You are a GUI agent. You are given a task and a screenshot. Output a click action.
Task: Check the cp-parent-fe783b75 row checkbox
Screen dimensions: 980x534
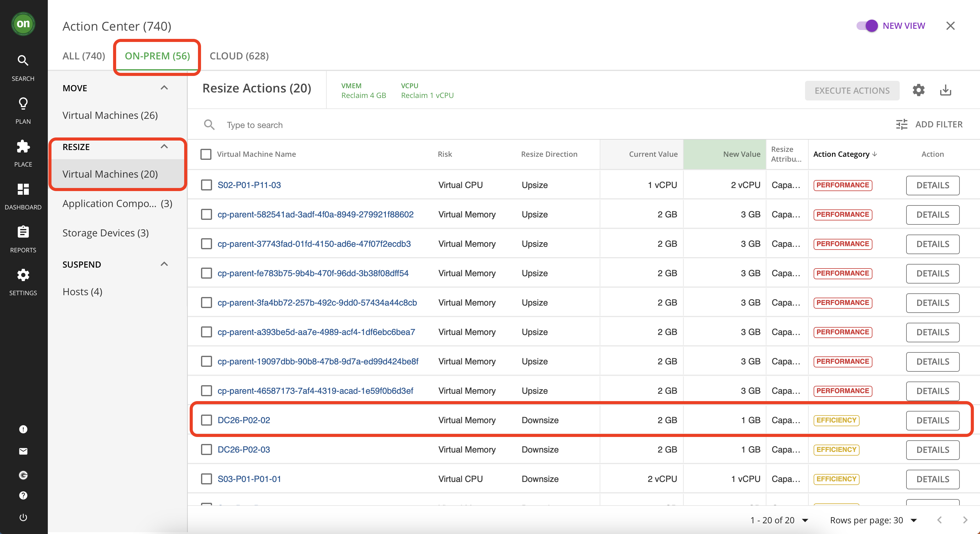tap(206, 273)
